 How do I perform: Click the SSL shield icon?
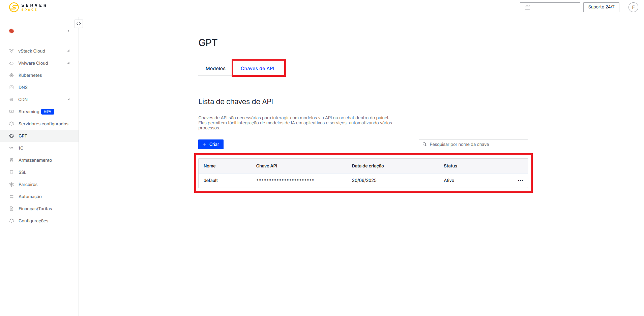(x=11, y=172)
